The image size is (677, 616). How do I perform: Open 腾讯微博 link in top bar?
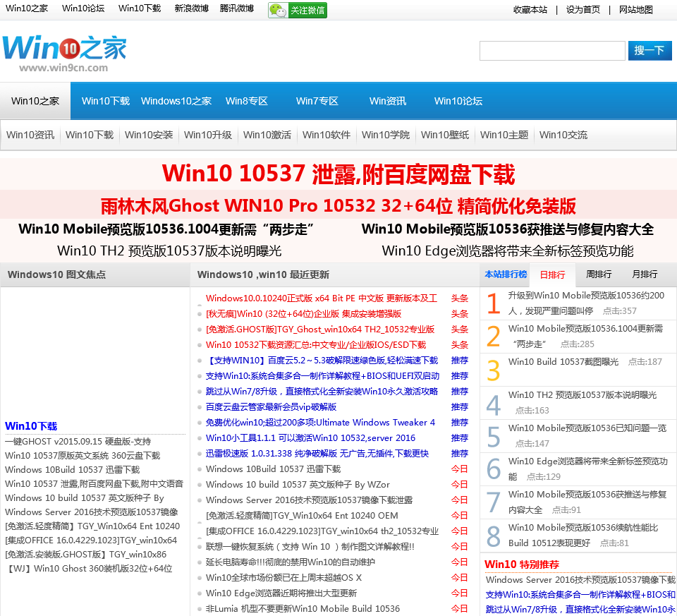237,8
